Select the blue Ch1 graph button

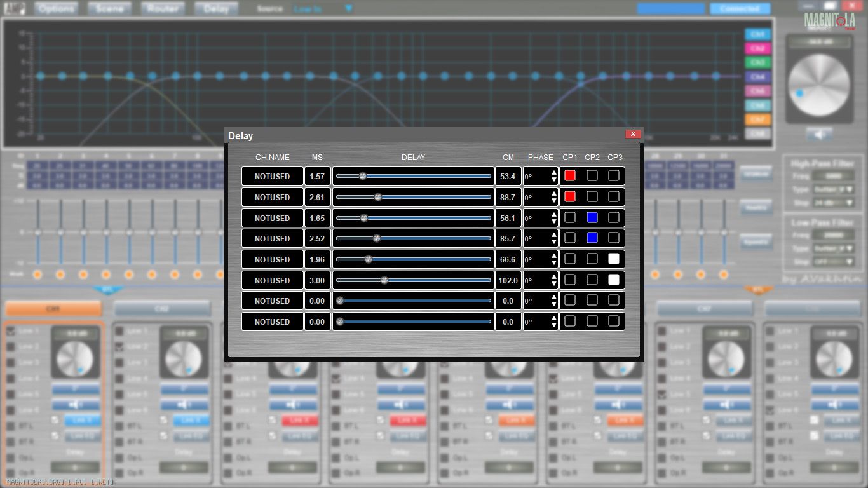[x=757, y=34]
